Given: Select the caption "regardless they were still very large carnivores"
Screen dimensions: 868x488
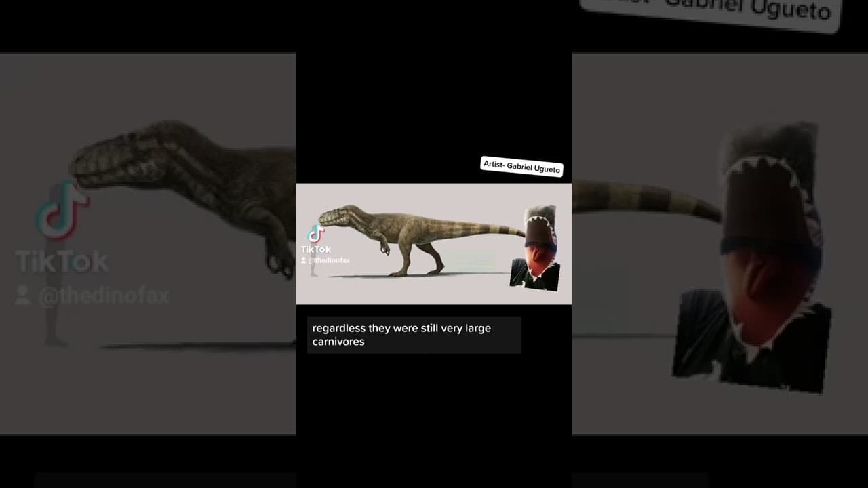Looking at the screenshot, I should 414,335.
